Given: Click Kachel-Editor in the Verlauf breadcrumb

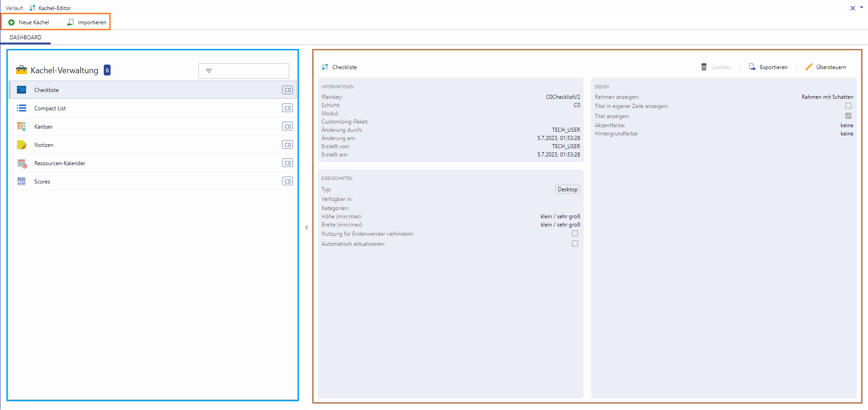Looking at the screenshot, I should pyautogui.click(x=54, y=8).
